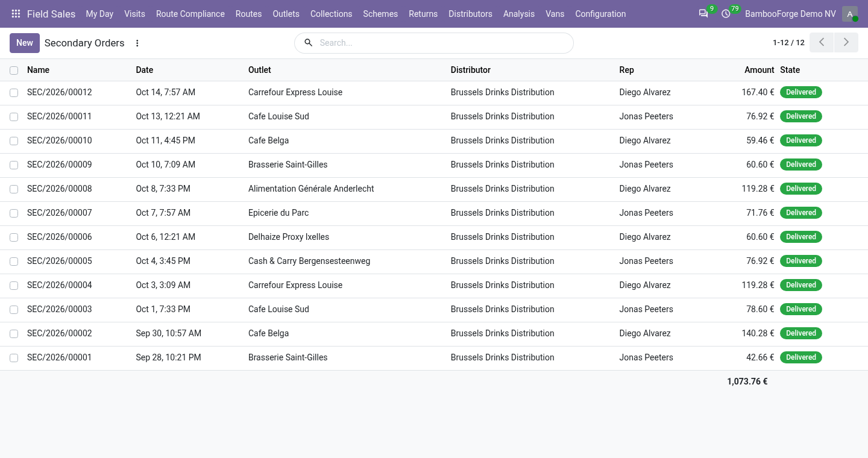Toggle the select-all checkbox in header
Image resolution: width=868 pixels, height=458 pixels.
14,71
